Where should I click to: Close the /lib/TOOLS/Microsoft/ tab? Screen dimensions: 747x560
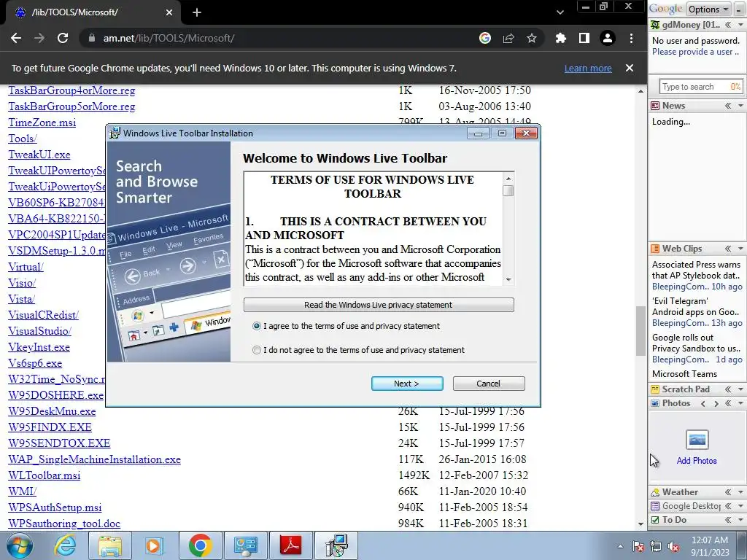pyautogui.click(x=169, y=12)
